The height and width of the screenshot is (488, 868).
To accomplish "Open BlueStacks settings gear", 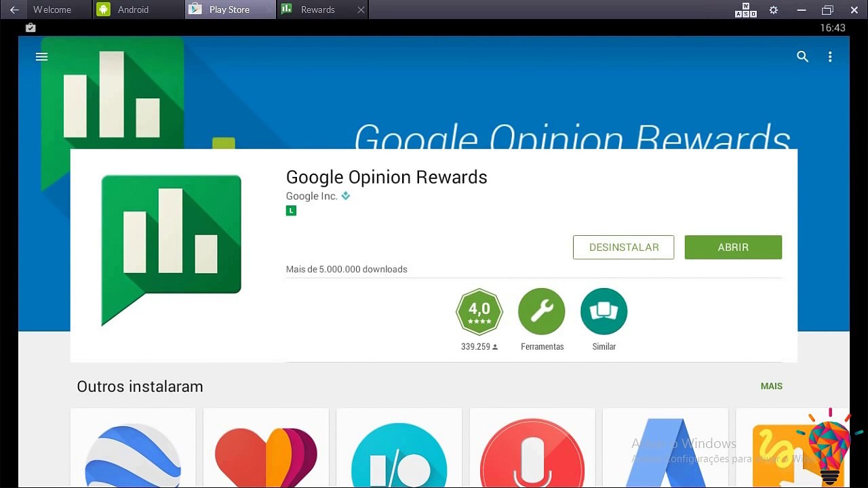I will 773,9.
